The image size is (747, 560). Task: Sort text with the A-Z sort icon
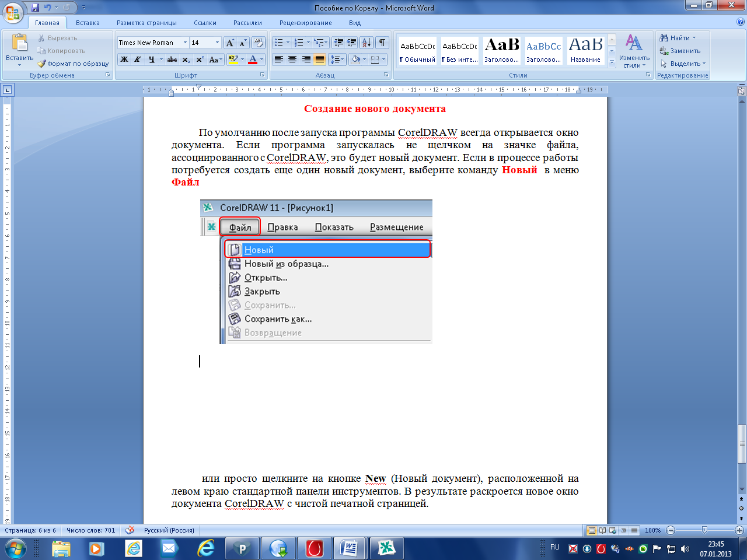point(366,43)
